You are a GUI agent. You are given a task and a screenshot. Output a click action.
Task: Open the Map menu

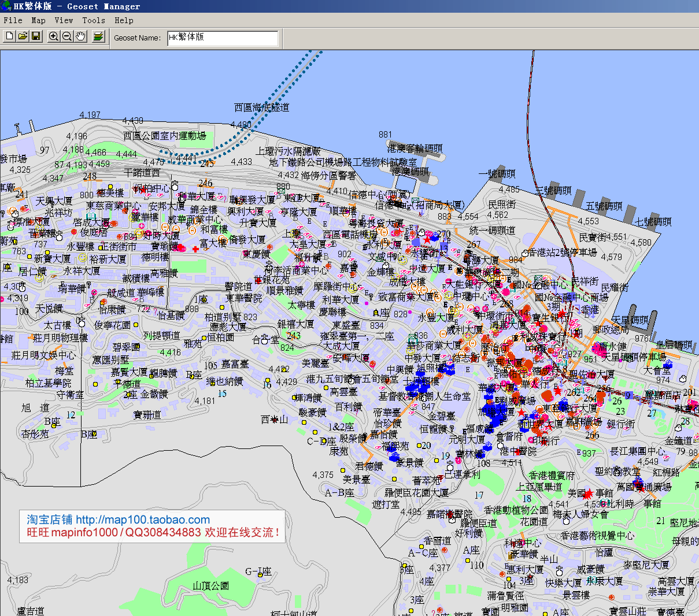38,20
